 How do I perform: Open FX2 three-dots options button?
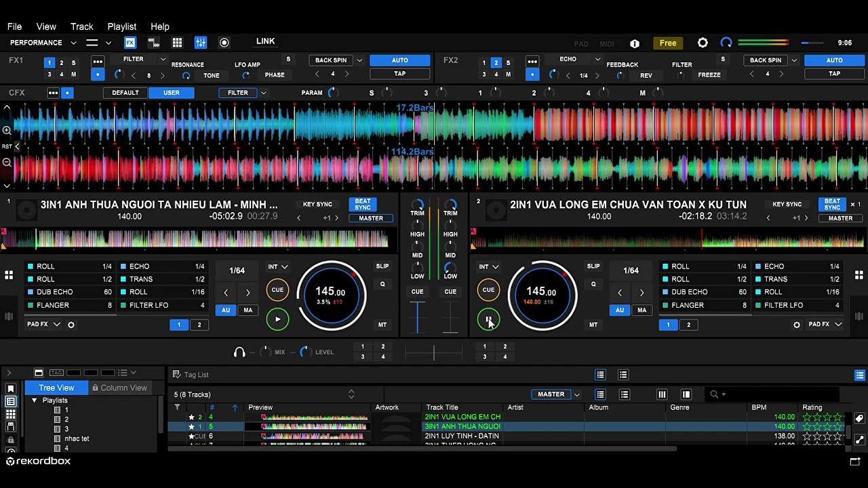(x=532, y=61)
